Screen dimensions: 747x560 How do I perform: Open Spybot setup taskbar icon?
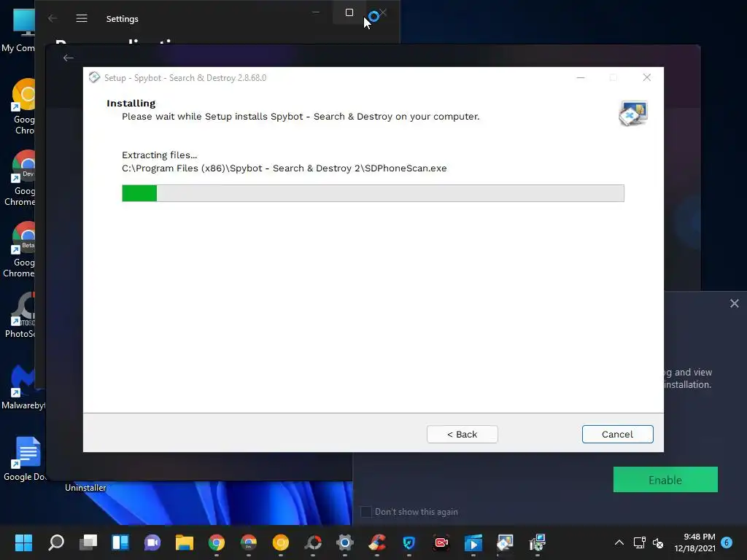[506, 542]
